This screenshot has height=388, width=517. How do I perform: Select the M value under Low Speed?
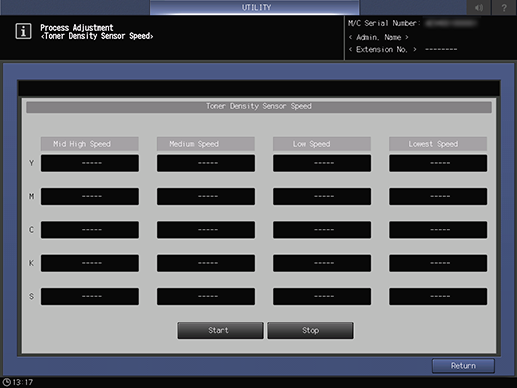coord(322,196)
